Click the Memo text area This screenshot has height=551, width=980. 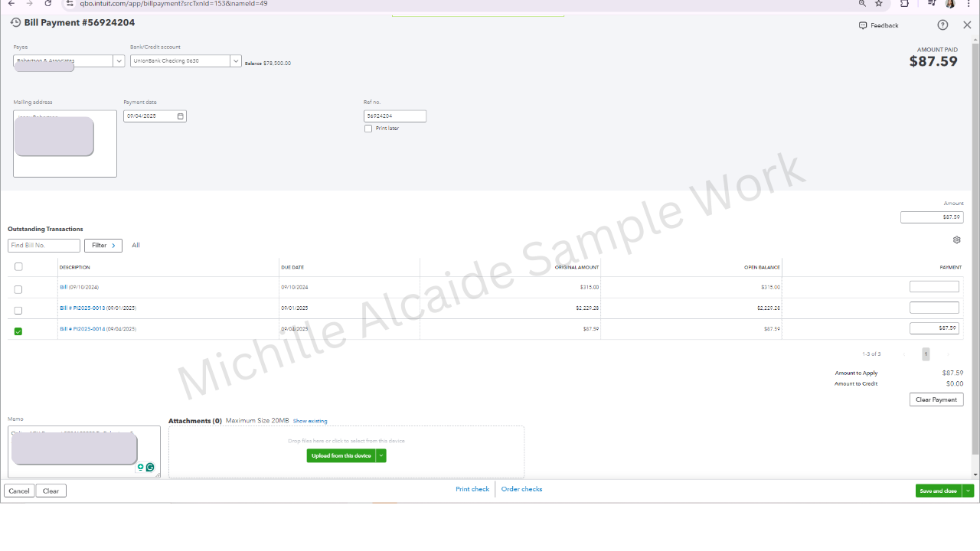coord(84,452)
